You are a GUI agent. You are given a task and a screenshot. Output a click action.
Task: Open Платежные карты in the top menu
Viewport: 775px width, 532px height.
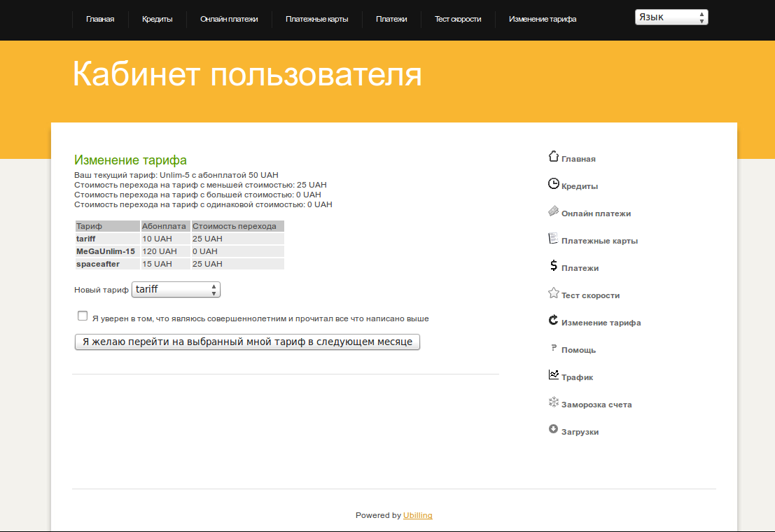click(x=316, y=20)
